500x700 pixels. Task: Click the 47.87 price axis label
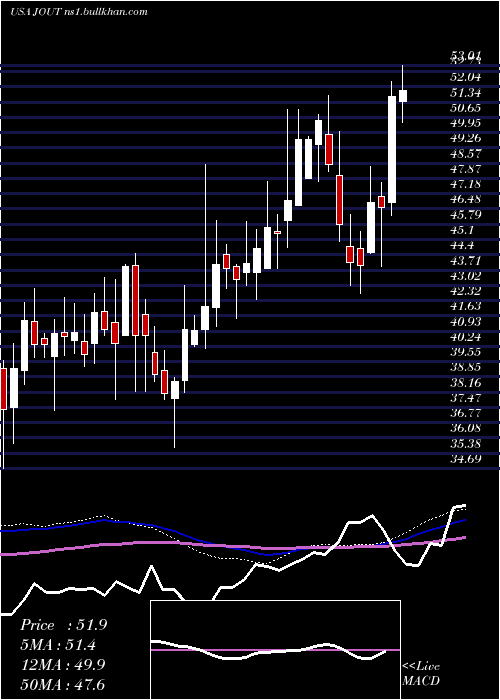466,169
